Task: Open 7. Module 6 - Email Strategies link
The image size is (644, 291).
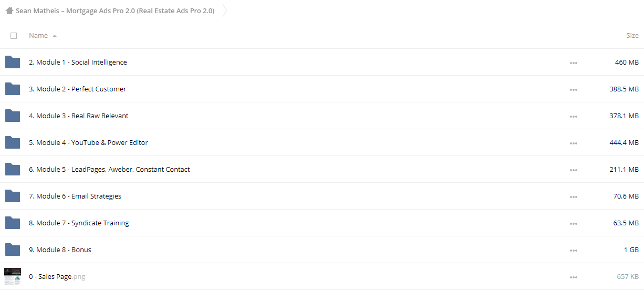Action: 75,196
